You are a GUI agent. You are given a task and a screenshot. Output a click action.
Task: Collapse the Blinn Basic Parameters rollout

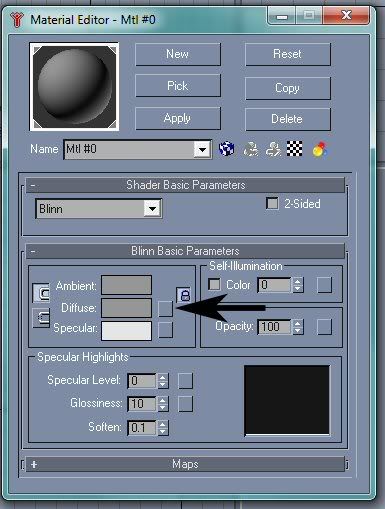185,251
